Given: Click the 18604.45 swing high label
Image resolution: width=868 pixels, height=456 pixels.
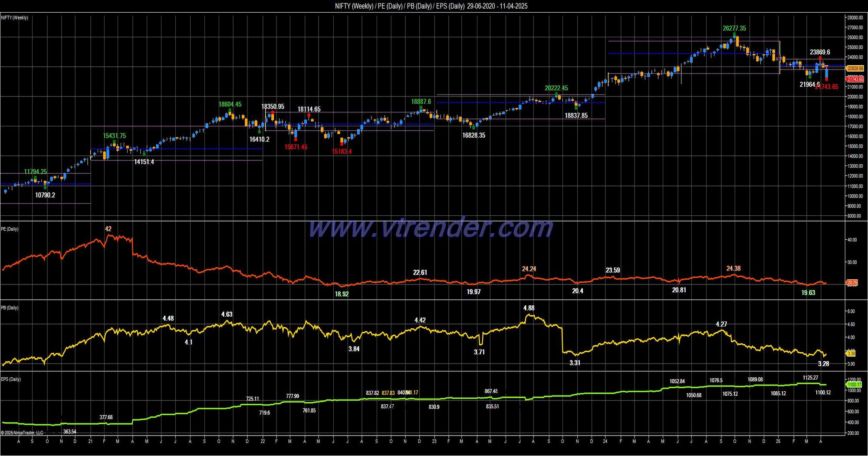Looking at the screenshot, I should 230,104.
